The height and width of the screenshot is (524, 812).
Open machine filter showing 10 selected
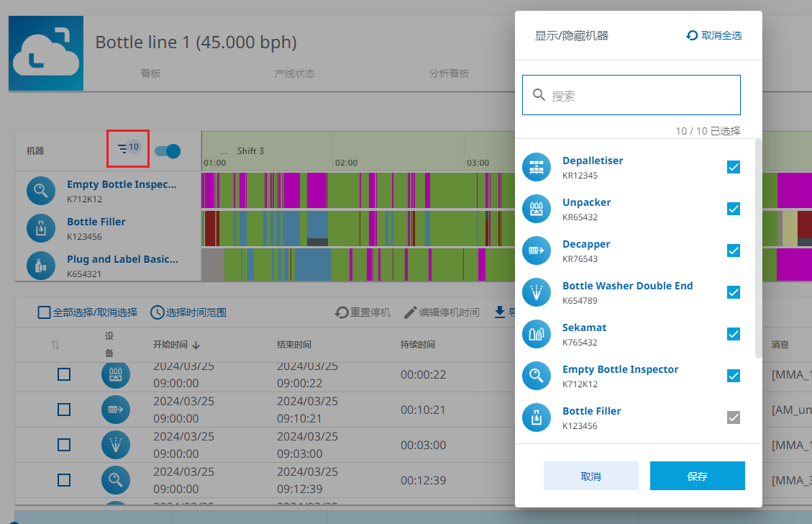[128, 148]
